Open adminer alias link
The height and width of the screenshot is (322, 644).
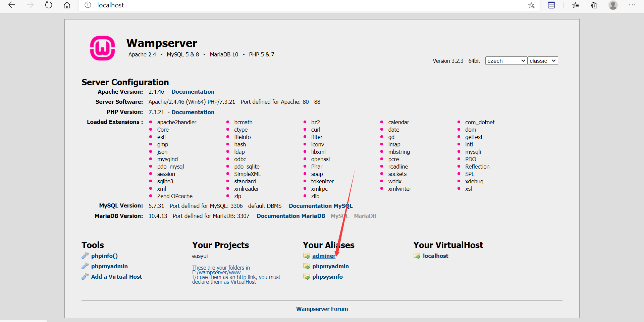tap(324, 256)
